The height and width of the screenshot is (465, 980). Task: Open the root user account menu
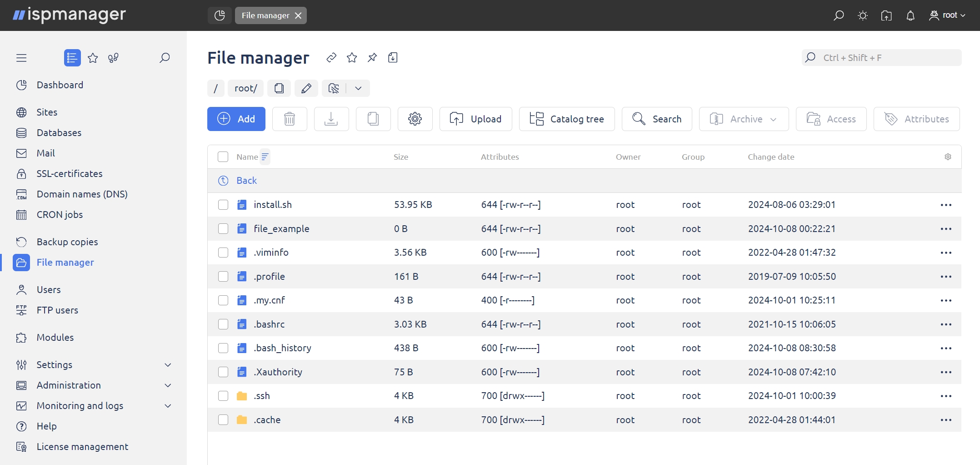[947, 15]
